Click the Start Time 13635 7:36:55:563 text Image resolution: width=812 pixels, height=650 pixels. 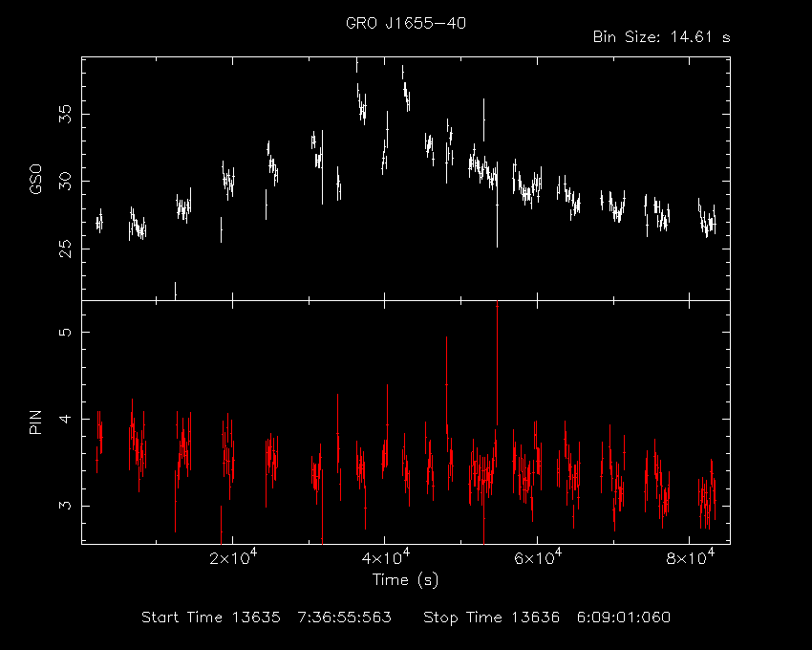pos(267,617)
